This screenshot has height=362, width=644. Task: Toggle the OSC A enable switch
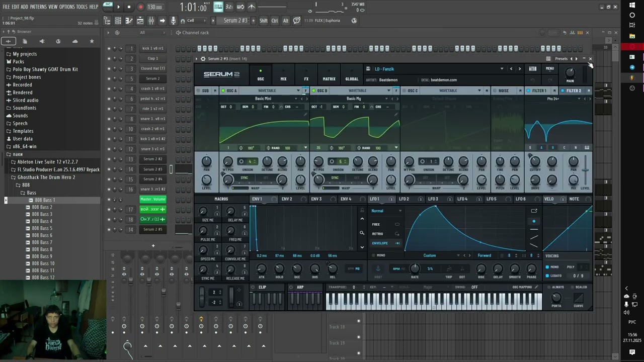(223, 90)
